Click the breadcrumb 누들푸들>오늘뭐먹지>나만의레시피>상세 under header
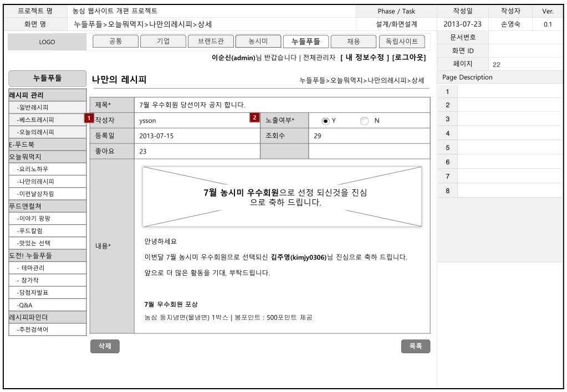This screenshot has width=567, height=392. tap(361, 80)
